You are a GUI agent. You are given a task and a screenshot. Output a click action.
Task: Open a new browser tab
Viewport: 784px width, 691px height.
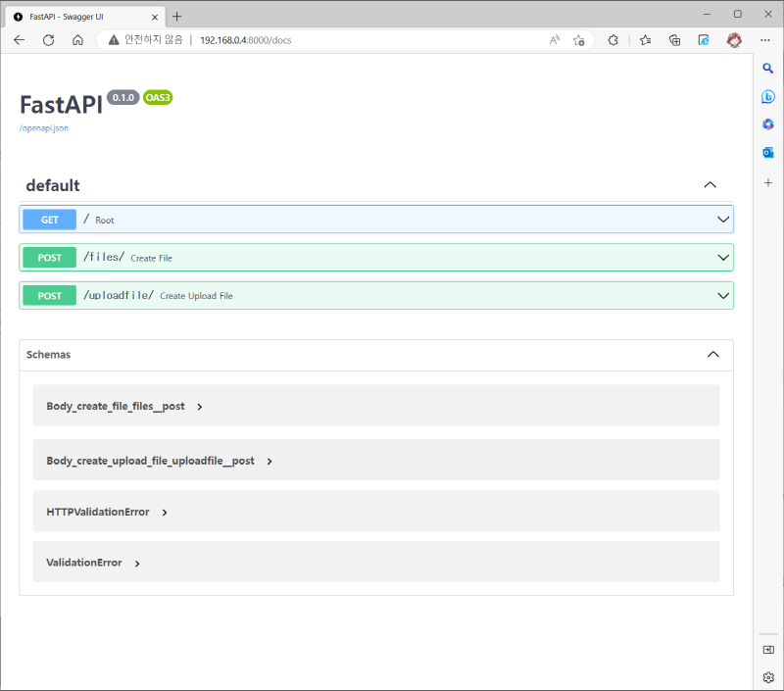click(x=176, y=17)
